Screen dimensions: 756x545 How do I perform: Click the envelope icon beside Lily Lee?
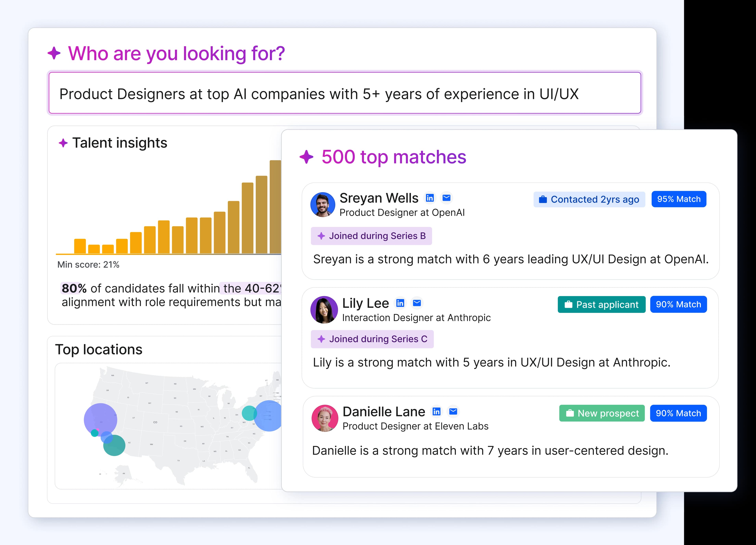[x=417, y=303]
